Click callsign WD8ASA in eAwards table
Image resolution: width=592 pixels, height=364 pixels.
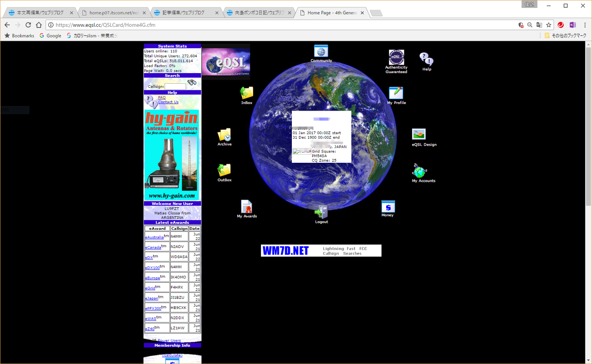coord(179,257)
